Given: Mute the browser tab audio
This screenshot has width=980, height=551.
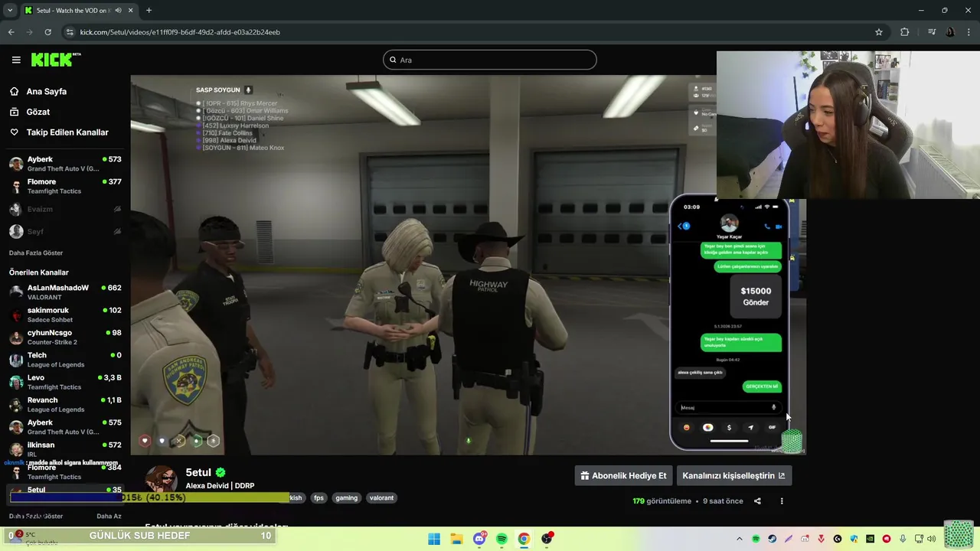Looking at the screenshot, I should pos(118,11).
